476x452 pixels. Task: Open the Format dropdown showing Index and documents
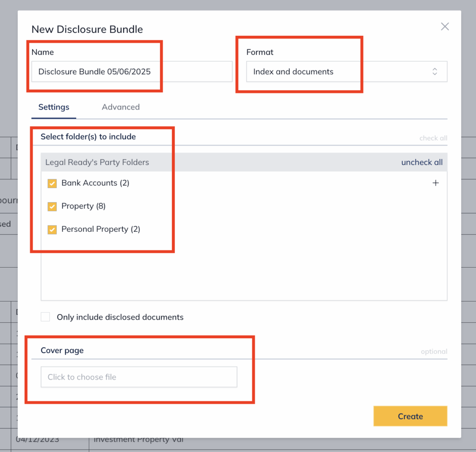tap(346, 72)
